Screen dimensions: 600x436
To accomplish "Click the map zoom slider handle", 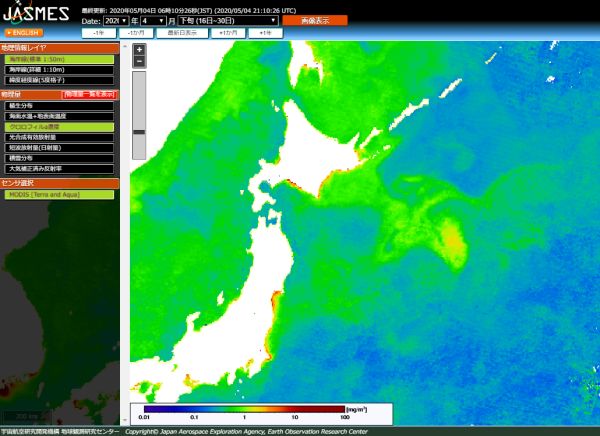I will click(139, 132).
